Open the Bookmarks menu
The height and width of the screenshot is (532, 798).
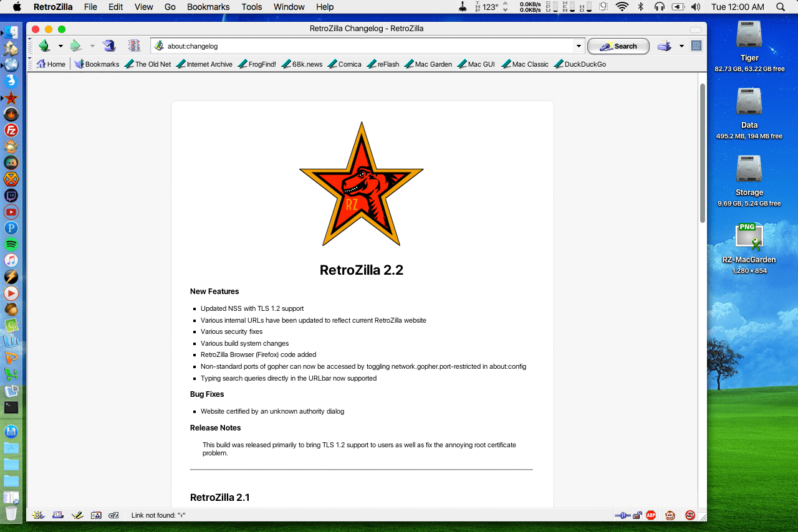click(208, 7)
